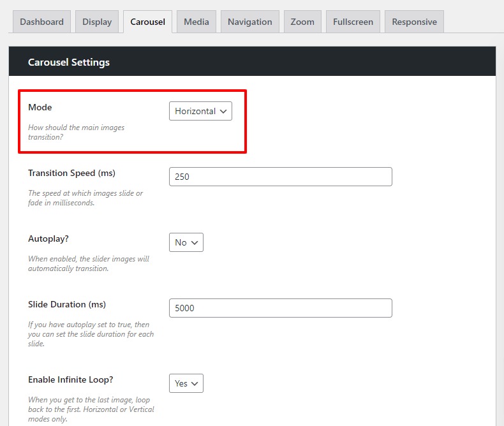
Task: Open the Display tab
Action: 97,22
